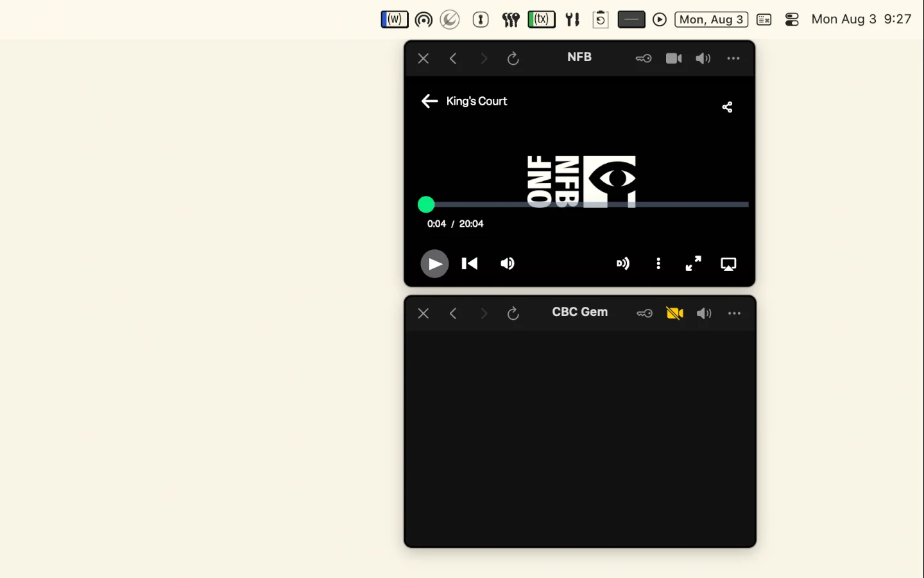The image size is (924, 578).
Task: Go forward in the CBC Gem window
Action: coord(484,313)
